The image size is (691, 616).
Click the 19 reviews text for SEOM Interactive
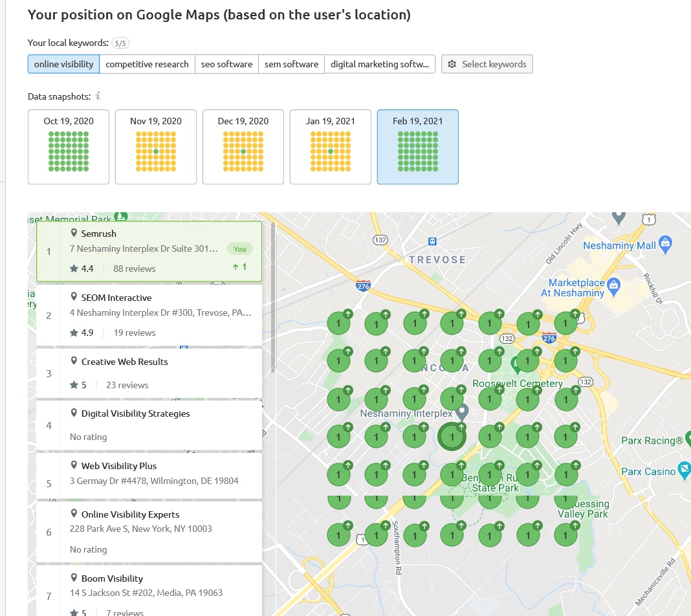tap(135, 333)
